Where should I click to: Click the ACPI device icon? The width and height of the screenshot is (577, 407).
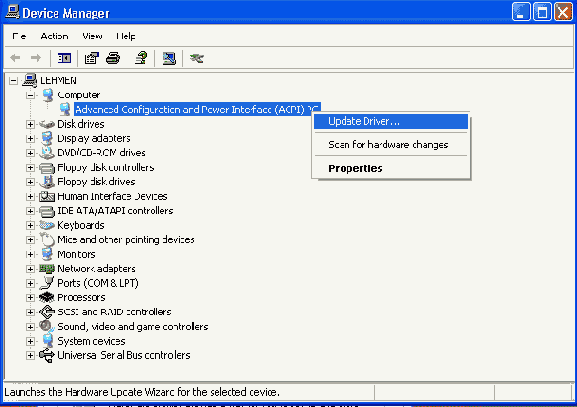[65, 109]
